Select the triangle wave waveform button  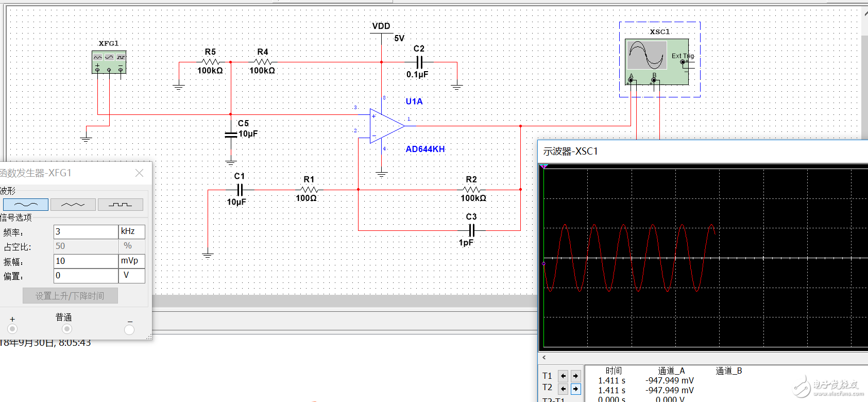73,205
